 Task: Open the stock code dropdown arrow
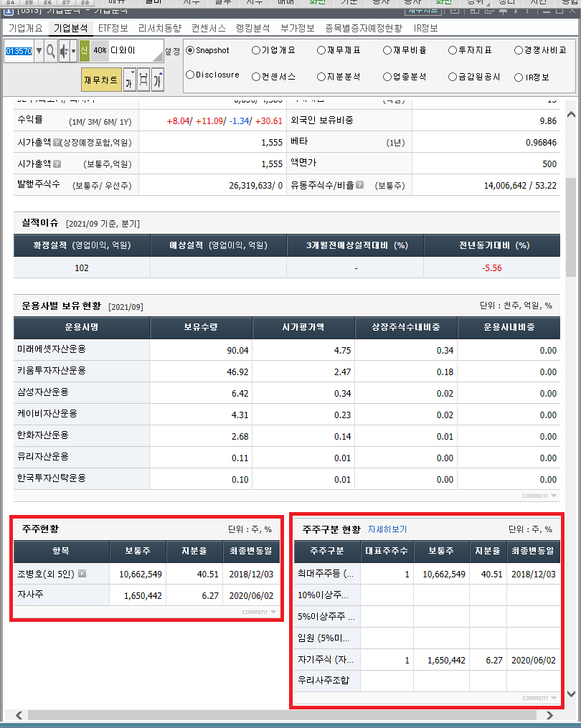[39, 51]
